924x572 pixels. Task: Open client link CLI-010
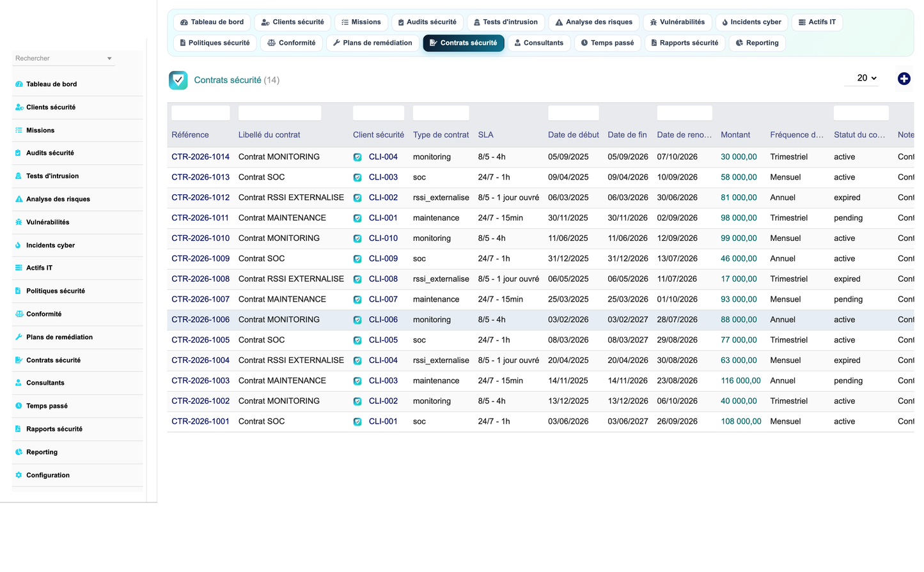pos(383,238)
